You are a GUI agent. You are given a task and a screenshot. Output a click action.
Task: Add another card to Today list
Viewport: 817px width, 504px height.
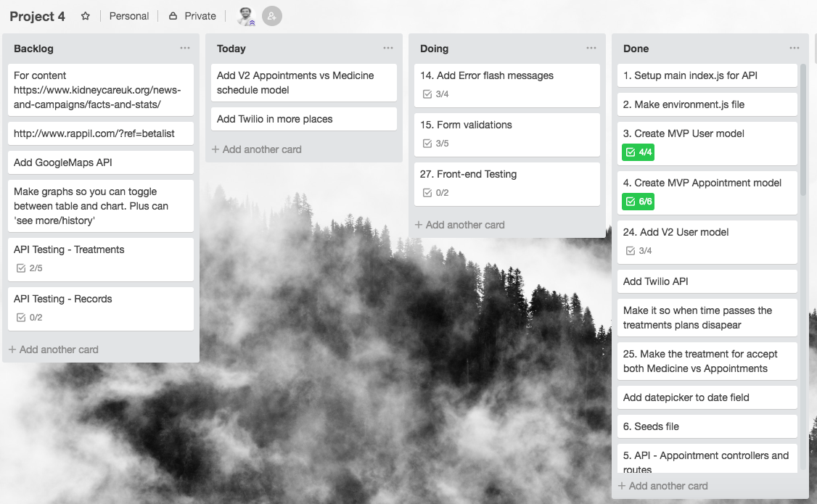(256, 149)
